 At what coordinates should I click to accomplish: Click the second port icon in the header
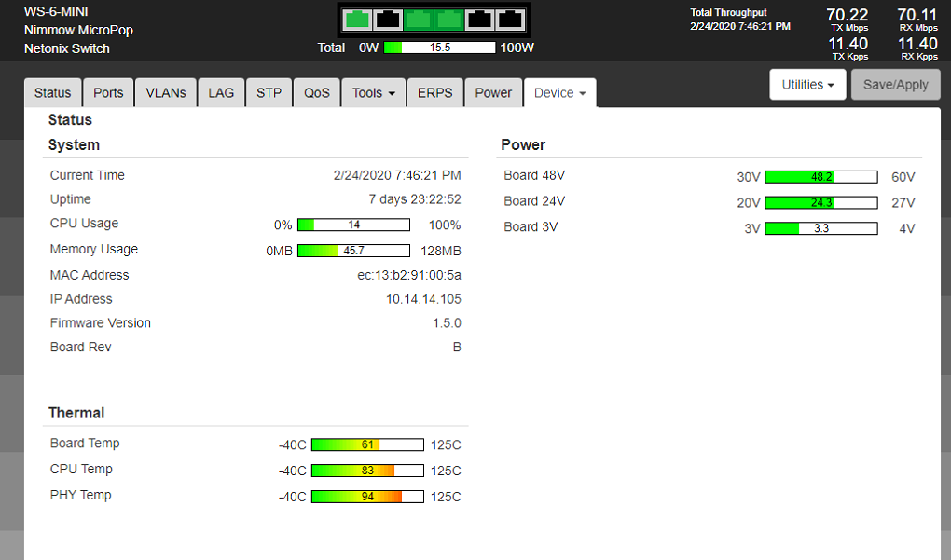pos(388,20)
